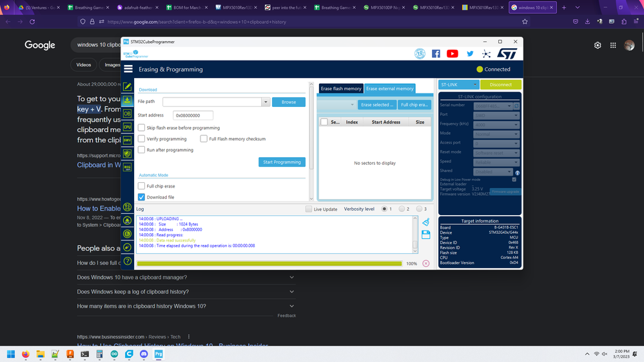Click the binary 0110 sidebar icon

coord(128,207)
